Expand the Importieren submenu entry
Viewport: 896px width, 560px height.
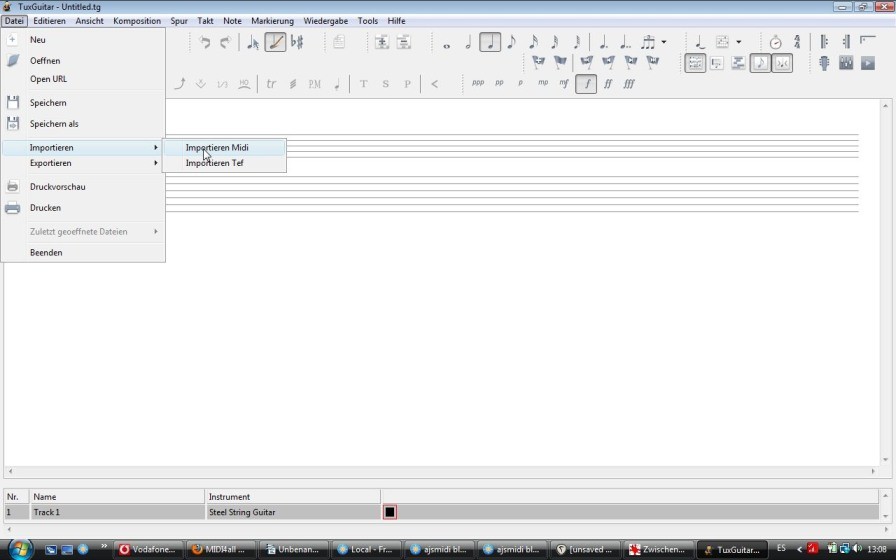point(83,147)
